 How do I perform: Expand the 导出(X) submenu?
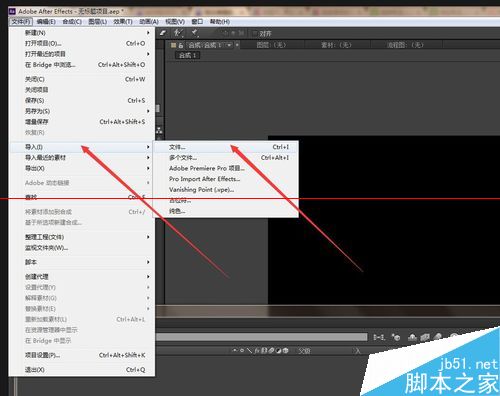[x=82, y=168]
